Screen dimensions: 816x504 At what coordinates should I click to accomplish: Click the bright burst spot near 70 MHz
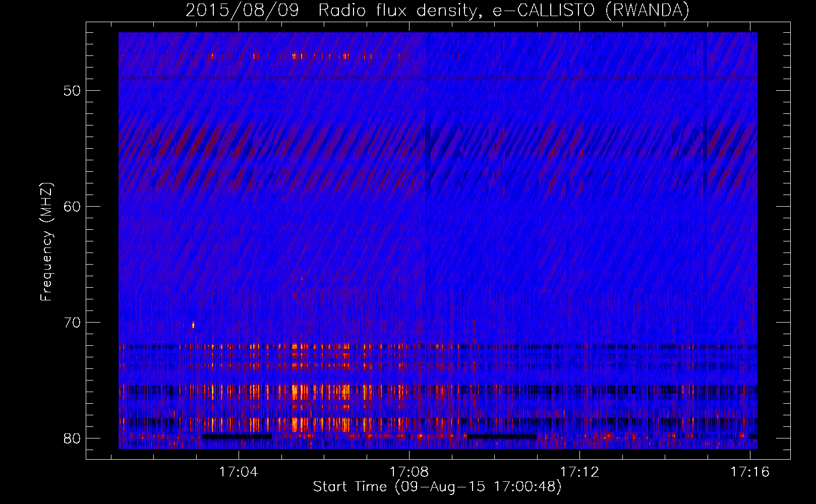193,325
